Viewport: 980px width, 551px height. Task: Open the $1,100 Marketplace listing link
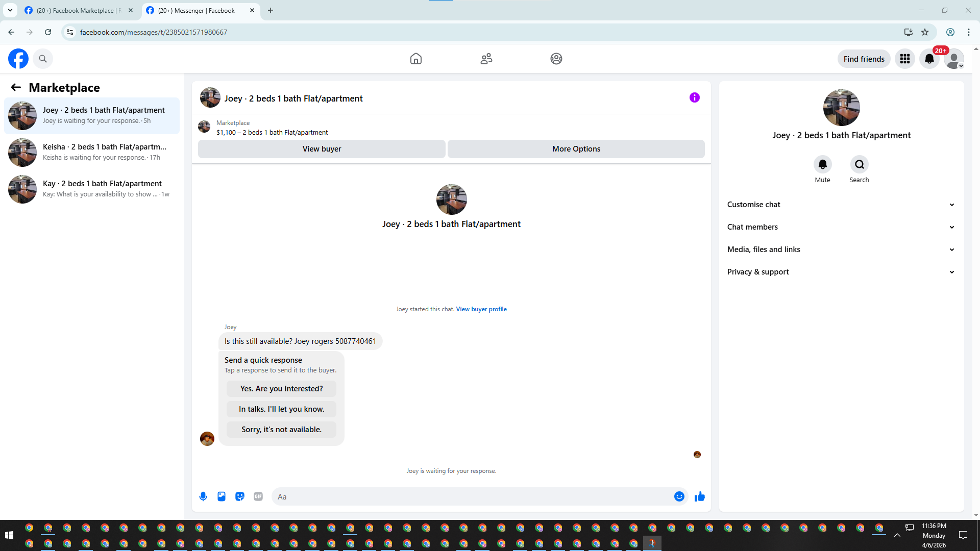[x=272, y=133]
